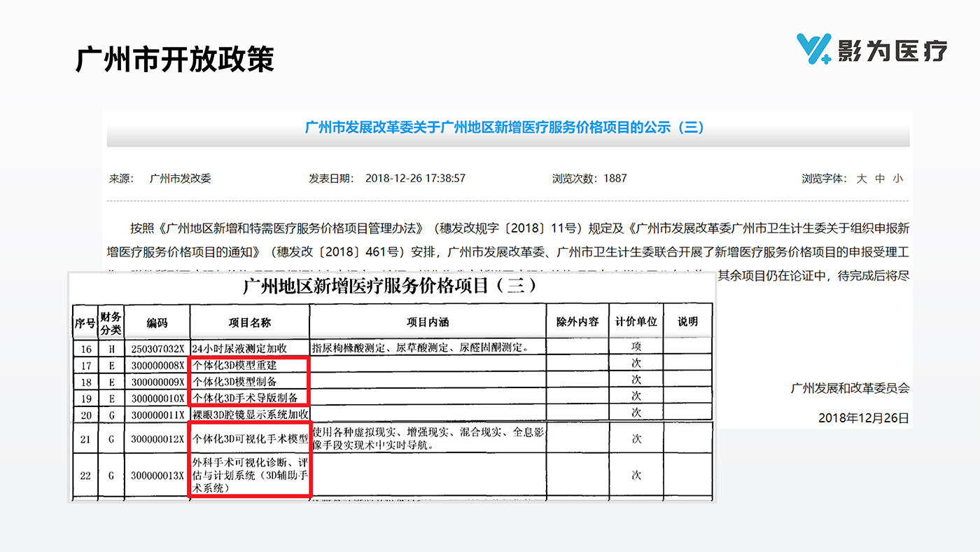This screenshot has height=552, width=980.
Task: Click the 发表日期 label
Action: click(331, 179)
